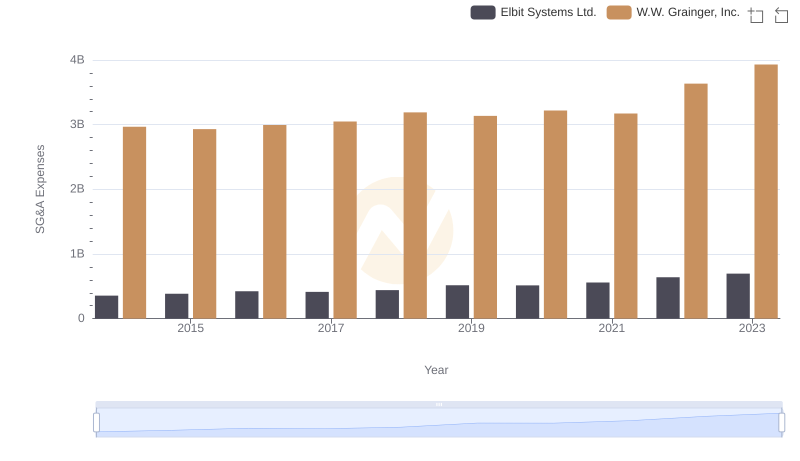
Task: Click the 4B y-axis label
Action: coord(77,60)
